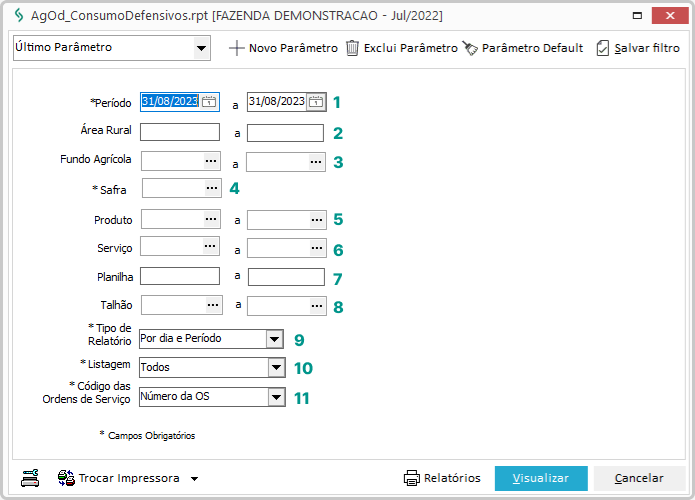Image resolution: width=695 pixels, height=500 pixels.
Task: Click the Relatórios label
Action: (x=452, y=478)
